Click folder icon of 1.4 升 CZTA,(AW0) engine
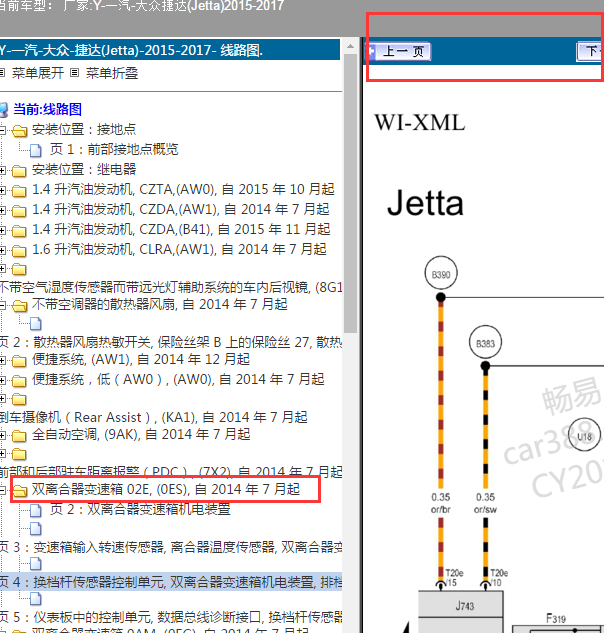Viewport: 604px width, 633px height. pyautogui.click(x=19, y=190)
